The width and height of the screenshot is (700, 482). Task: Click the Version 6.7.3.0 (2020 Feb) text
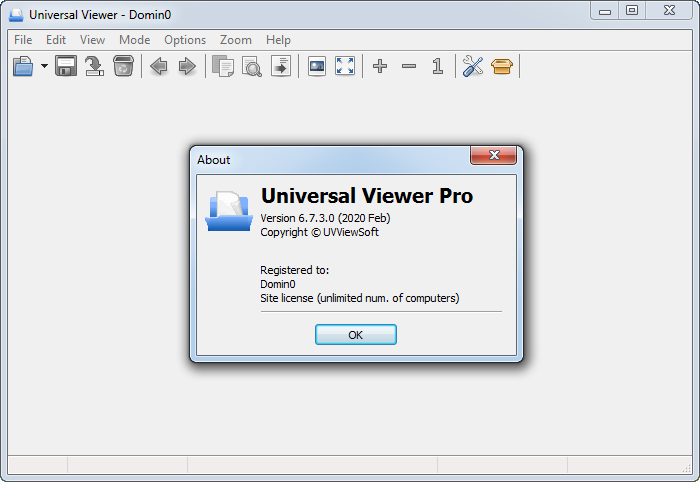click(325, 218)
